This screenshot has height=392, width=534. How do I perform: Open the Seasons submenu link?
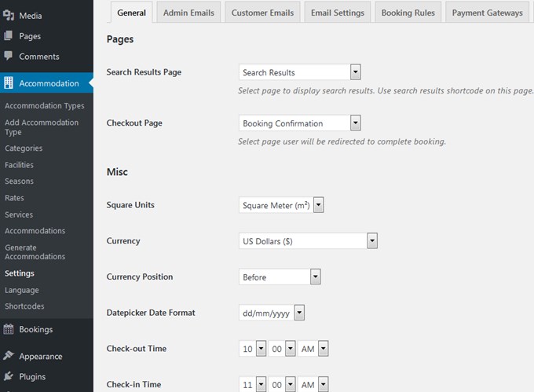[19, 181]
